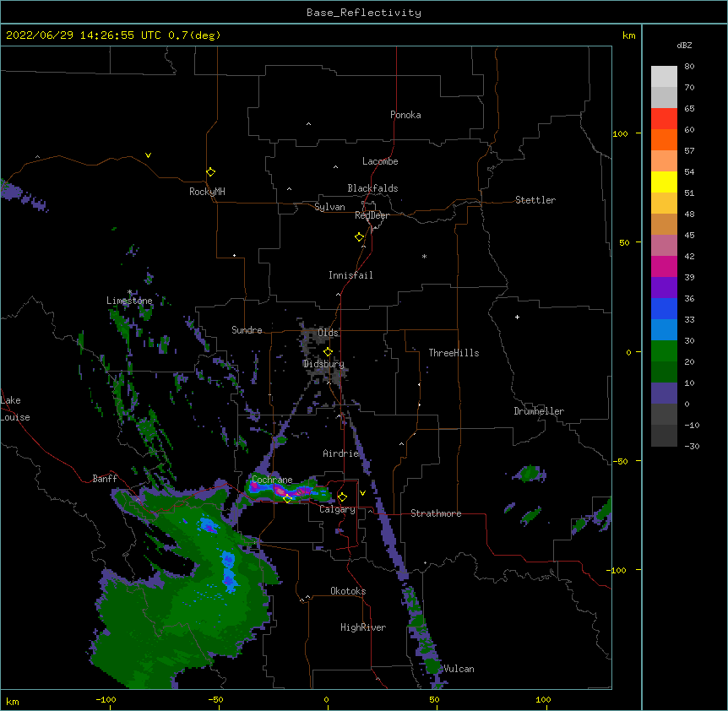728x711 pixels.
Task: Click the ThreeHills town label
Action: 454,353
